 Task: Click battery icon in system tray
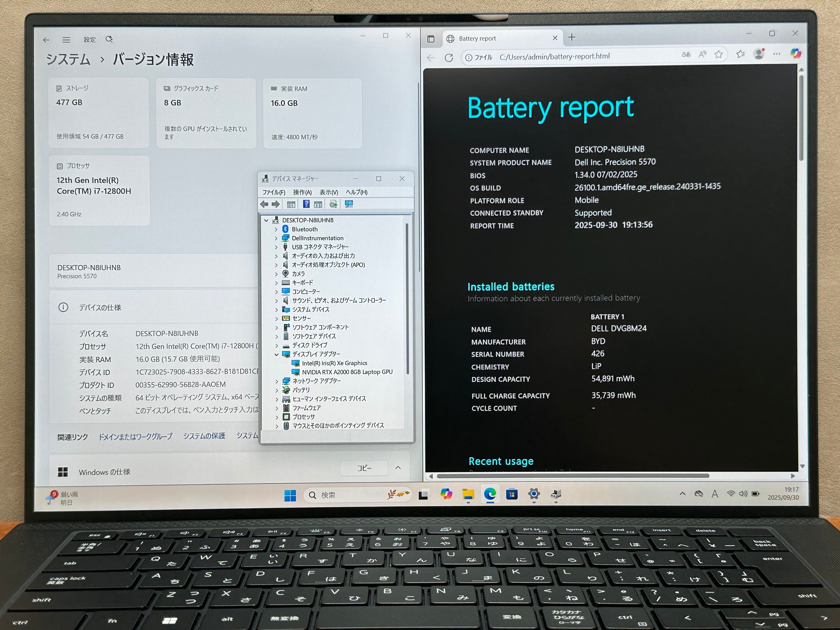[x=755, y=494]
